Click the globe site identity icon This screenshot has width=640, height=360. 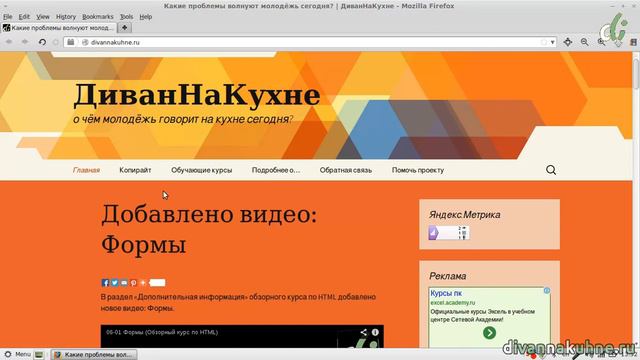pyautogui.click(x=85, y=42)
